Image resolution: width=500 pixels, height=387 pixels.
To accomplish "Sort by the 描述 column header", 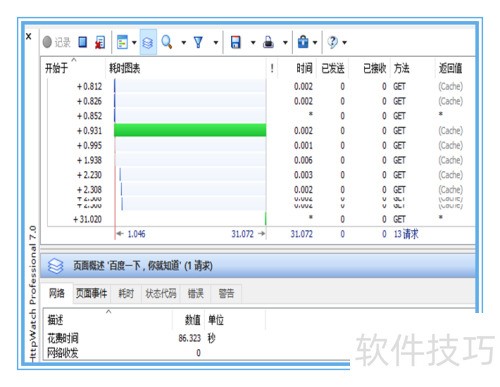I will click(107, 320).
